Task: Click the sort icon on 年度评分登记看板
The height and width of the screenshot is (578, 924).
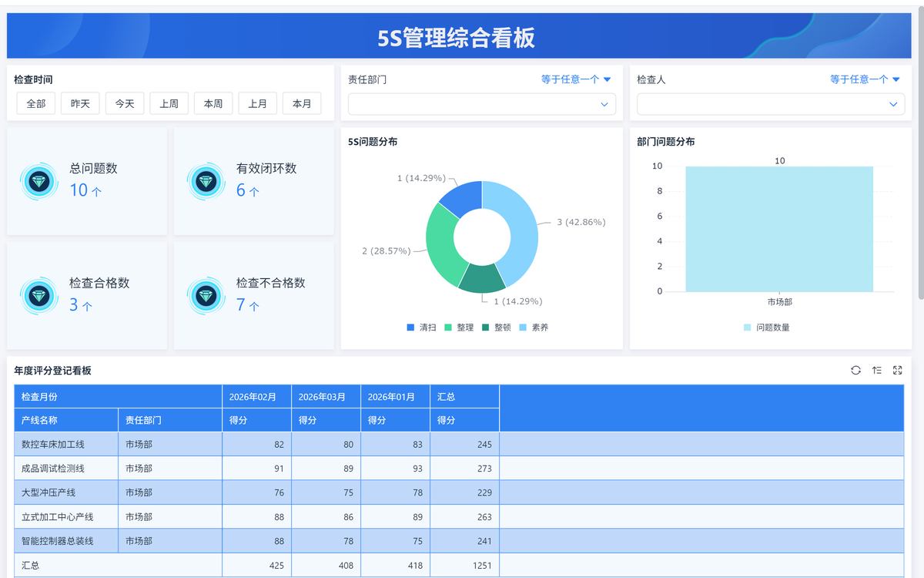Action: coord(876,371)
